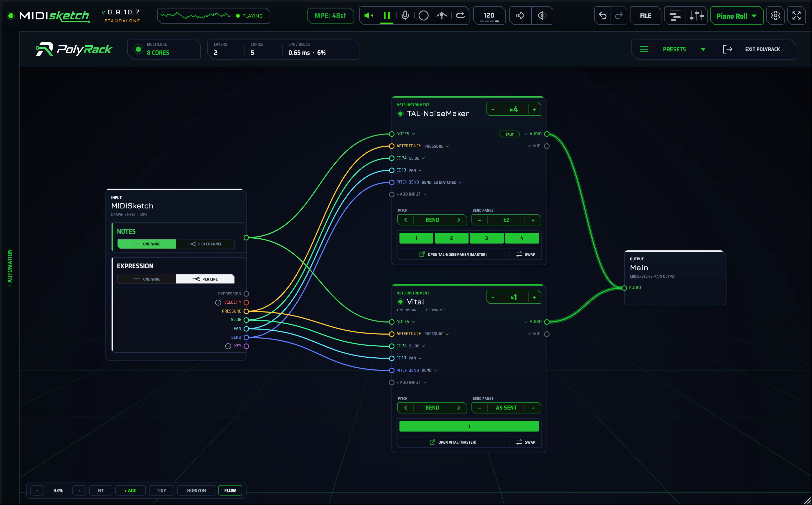
Task: Click the + ADD button
Action: pyautogui.click(x=130, y=490)
